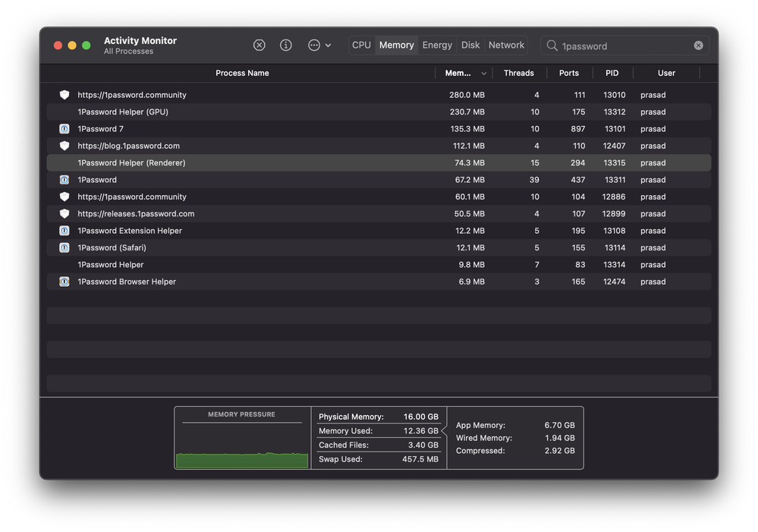Clear the 1password search text
The width and height of the screenshot is (758, 532).
coord(698,46)
